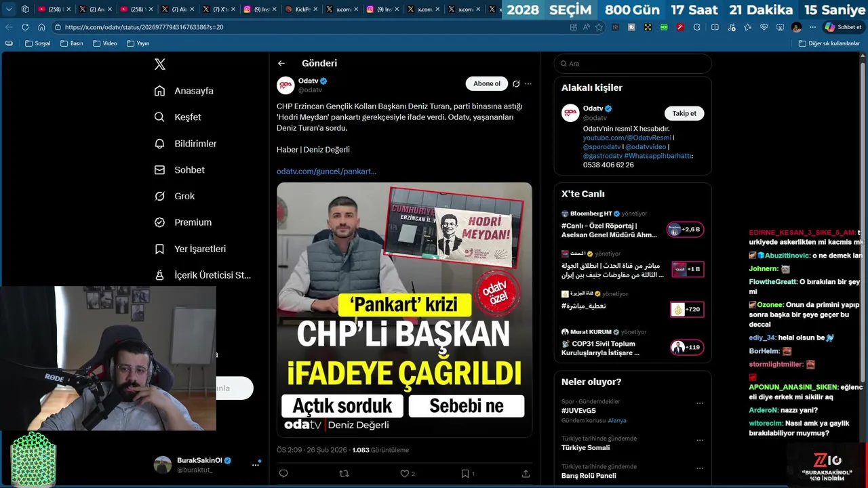Open Diğer sık kullanılanlar folder
The height and width of the screenshot is (488, 868).
[829, 43]
